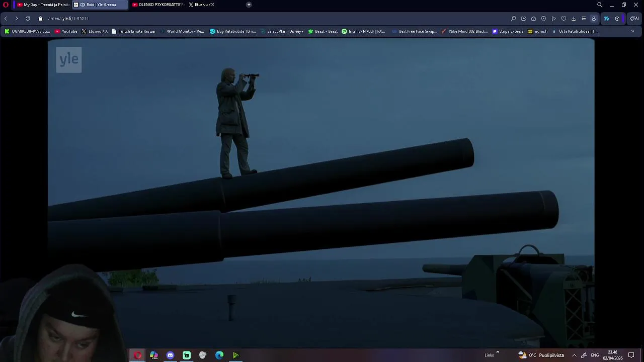Click the Opera icon in taskbar

click(137, 355)
